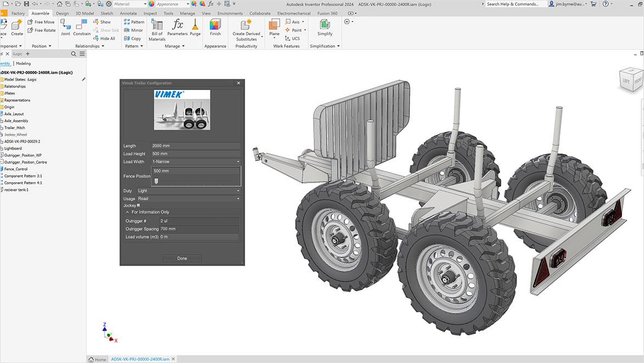Click the Point work feature
This screenshot has height=363, width=644.
293,30
